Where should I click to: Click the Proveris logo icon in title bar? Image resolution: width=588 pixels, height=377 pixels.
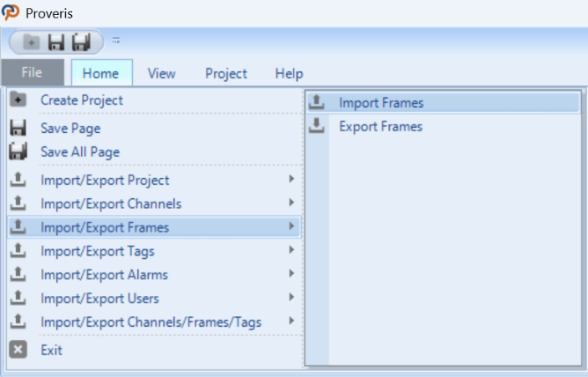point(11,12)
